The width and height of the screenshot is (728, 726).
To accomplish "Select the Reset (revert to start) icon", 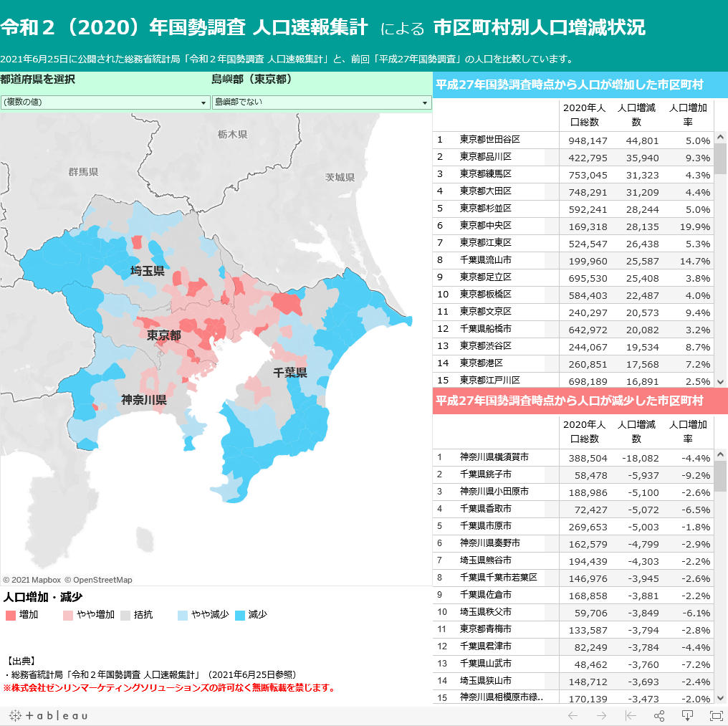I will (631, 716).
